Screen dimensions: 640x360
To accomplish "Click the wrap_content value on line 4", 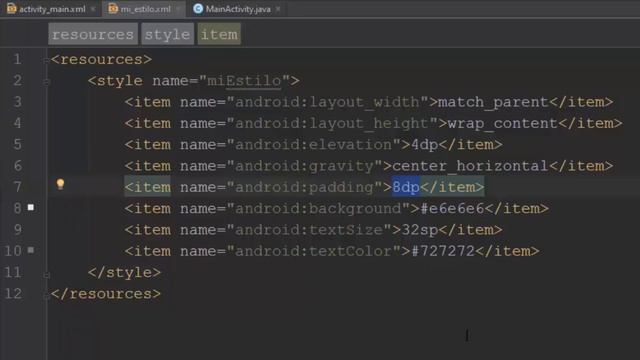I will pyautogui.click(x=502, y=123).
